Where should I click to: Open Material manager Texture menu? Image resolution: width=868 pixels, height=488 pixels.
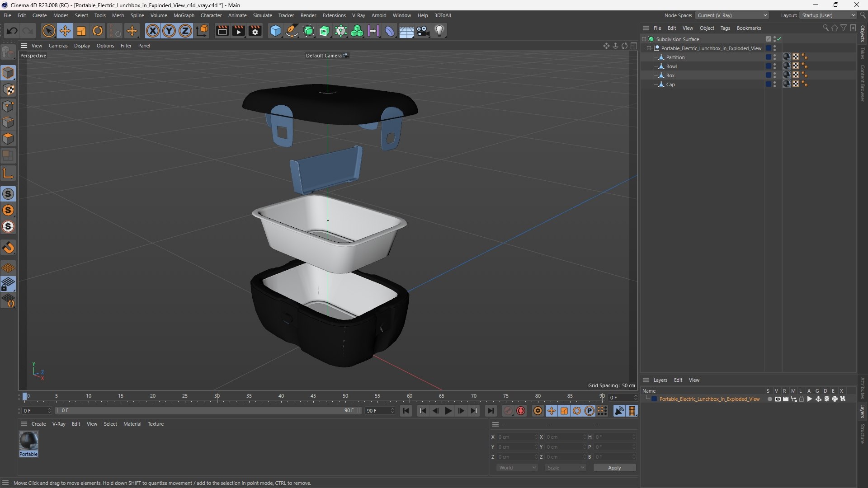[x=156, y=424]
